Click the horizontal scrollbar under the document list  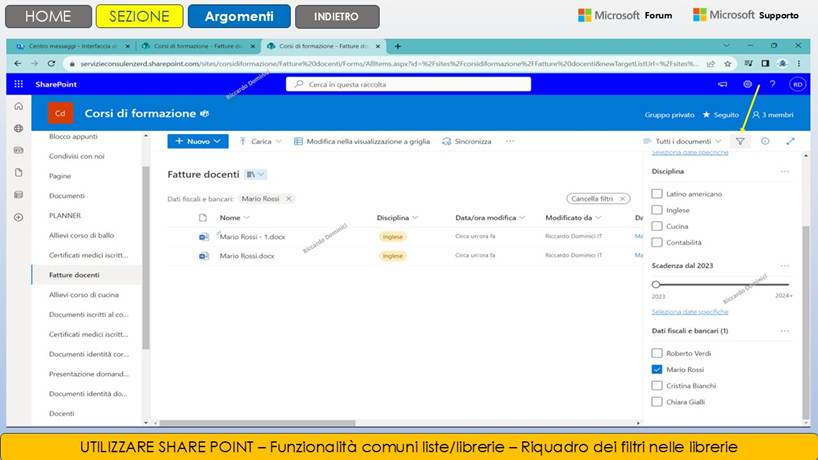coord(257,423)
